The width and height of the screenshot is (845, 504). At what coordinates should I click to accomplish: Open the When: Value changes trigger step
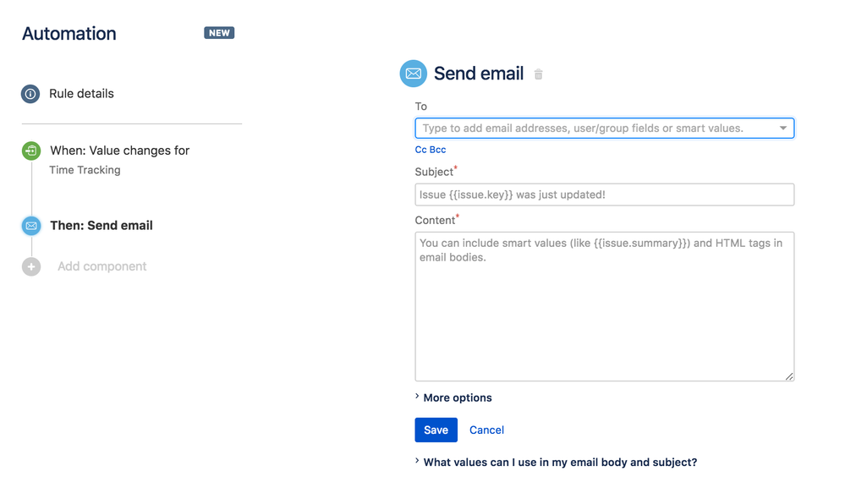[x=119, y=151]
